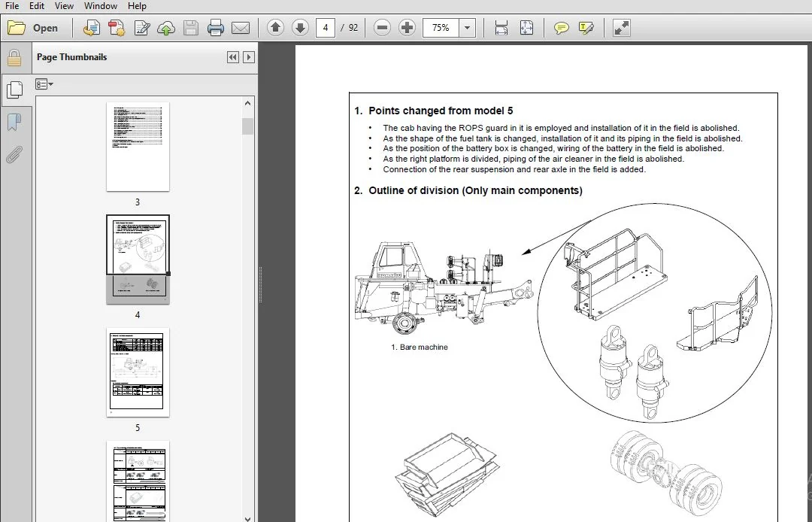Viewport: 812px width, 522px height.
Task: Click the heading 'Points changed from model 5'
Action: click(441, 111)
